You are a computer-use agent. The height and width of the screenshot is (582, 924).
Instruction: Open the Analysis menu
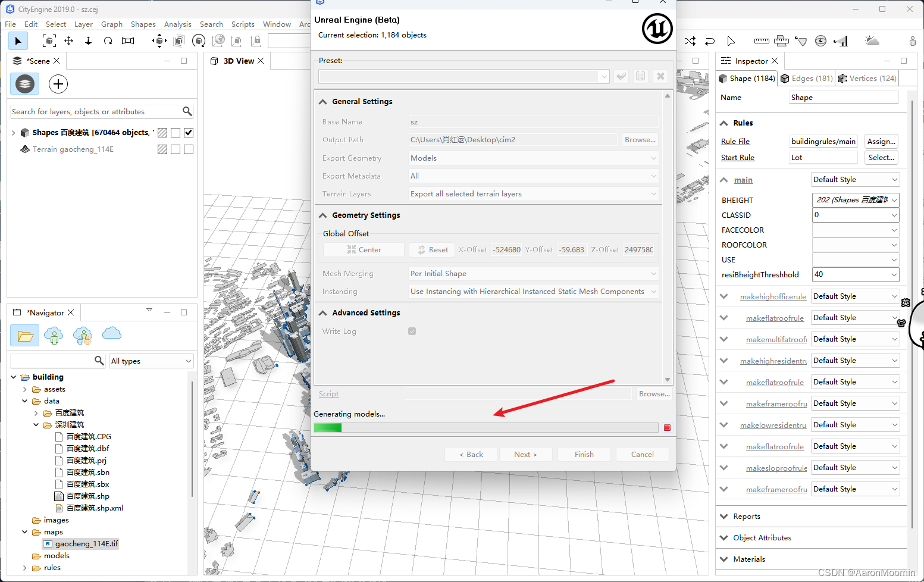coord(178,24)
